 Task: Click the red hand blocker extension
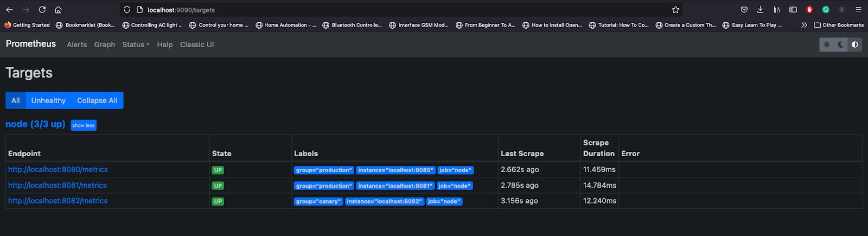[809, 10]
